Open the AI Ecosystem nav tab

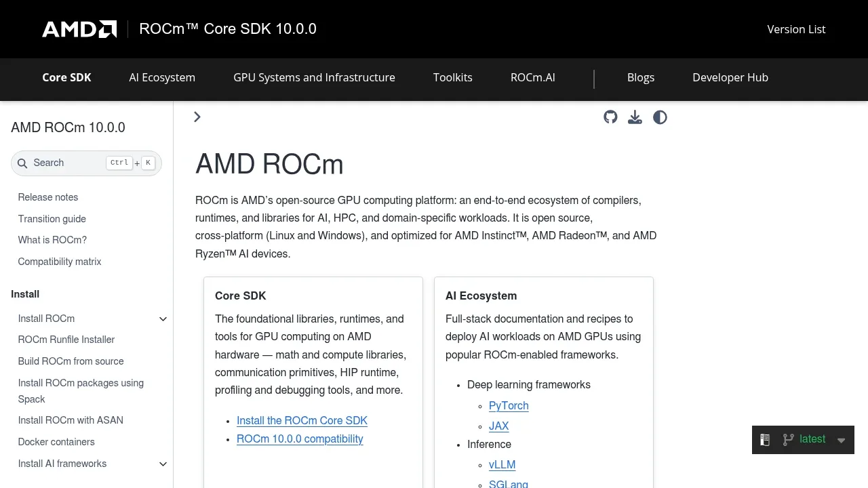tap(162, 77)
